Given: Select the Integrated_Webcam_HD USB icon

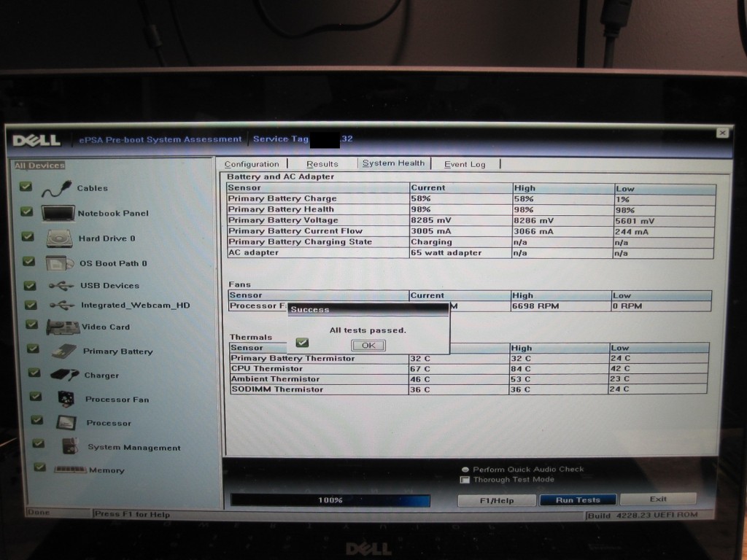Looking at the screenshot, I should pos(62,306).
